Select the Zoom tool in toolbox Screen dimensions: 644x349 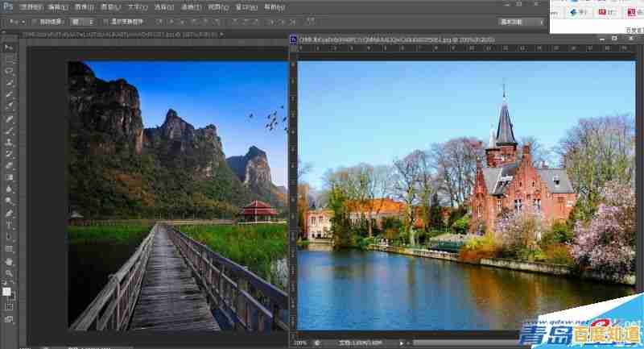tap(10, 273)
